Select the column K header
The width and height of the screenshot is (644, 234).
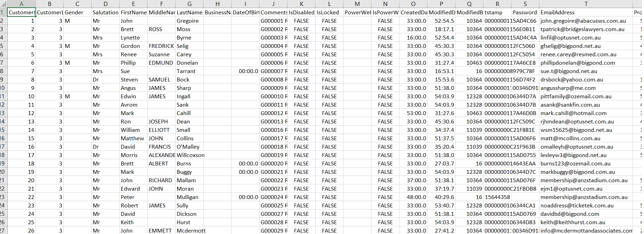coord(301,4)
